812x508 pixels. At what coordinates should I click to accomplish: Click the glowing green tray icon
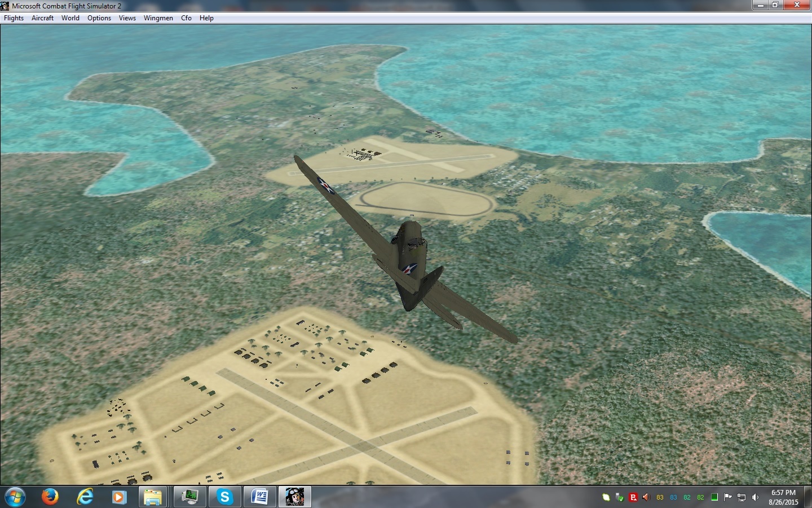606,497
